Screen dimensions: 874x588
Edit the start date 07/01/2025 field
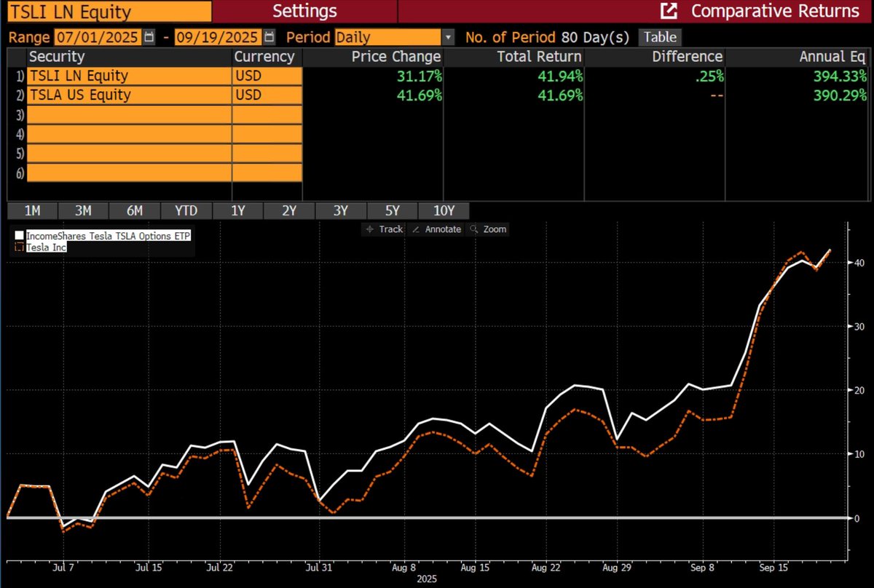(x=98, y=37)
